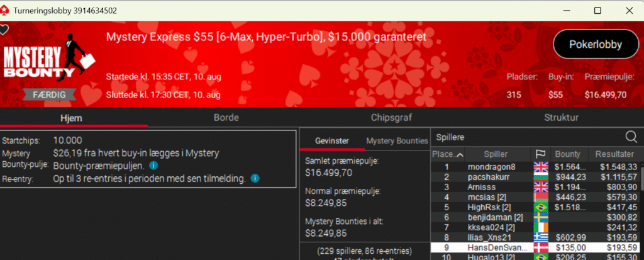644x260 pixels.
Task: Select player row Arnisss
Action: click(535, 187)
